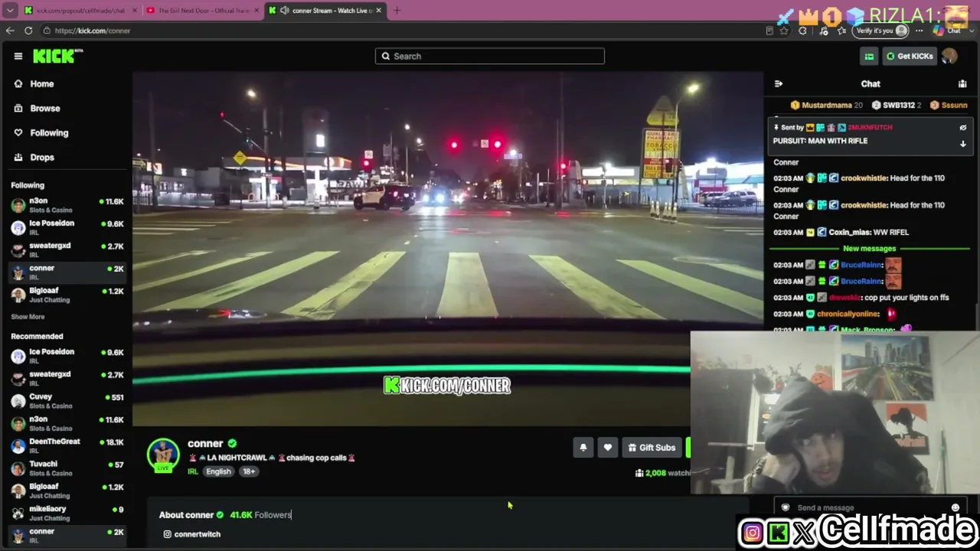
Task: Click the stream video player
Action: tap(448, 249)
